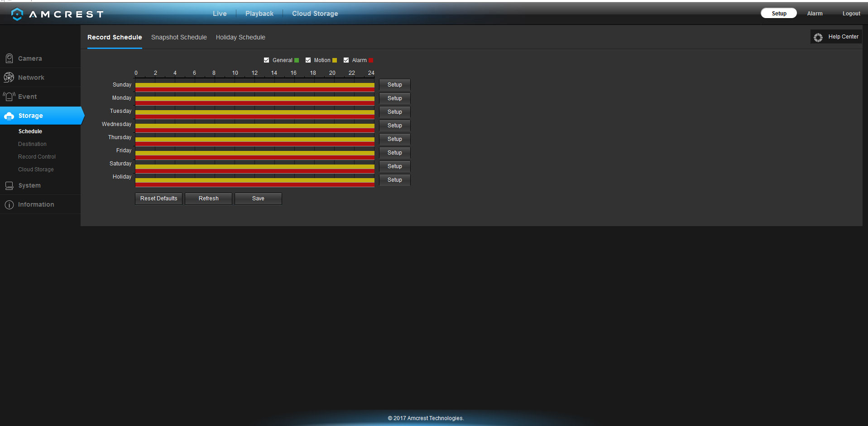Click Reset Defaults button
868x426 pixels.
coord(158,198)
